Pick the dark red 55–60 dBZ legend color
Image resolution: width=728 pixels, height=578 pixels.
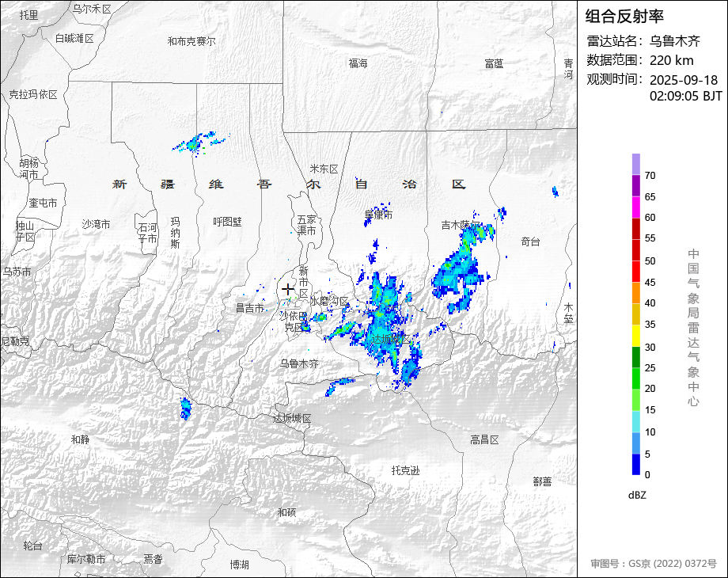point(636,228)
